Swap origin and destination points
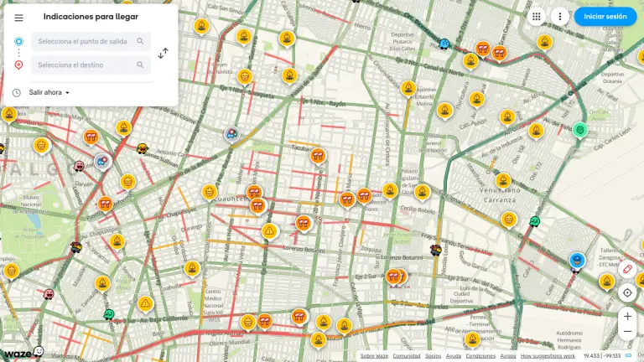The height and width of the screenshot is (362, 644). pyautogui.click(x=164, y=53)
